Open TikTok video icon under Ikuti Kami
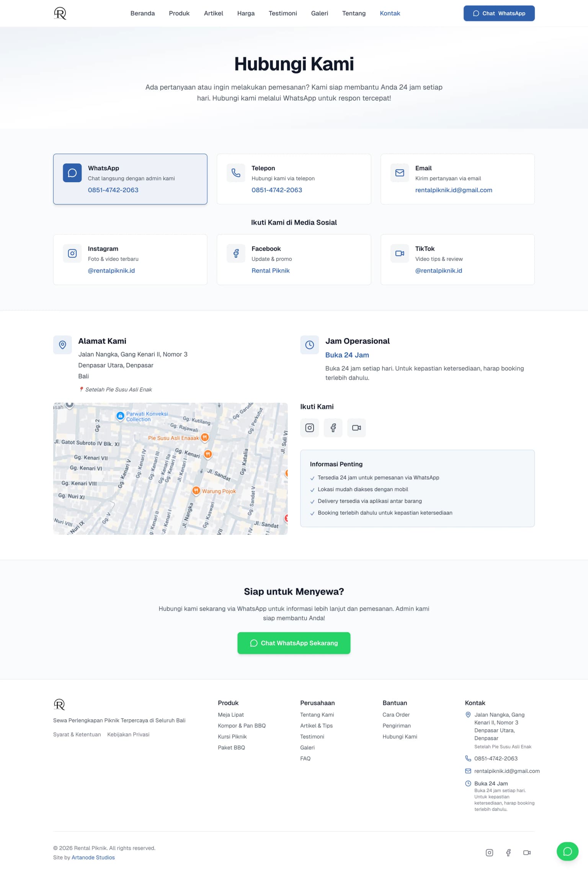 [x=356, y=428]
